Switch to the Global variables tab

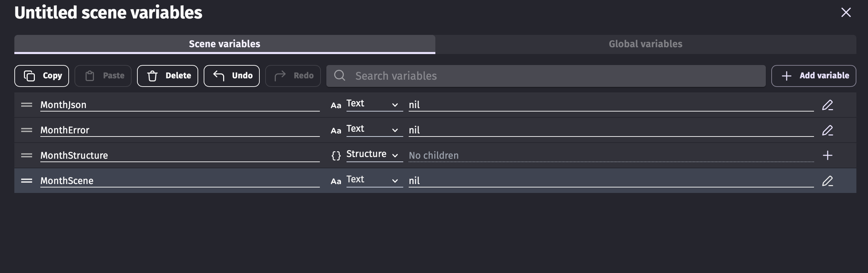click(x=645, y=44)
